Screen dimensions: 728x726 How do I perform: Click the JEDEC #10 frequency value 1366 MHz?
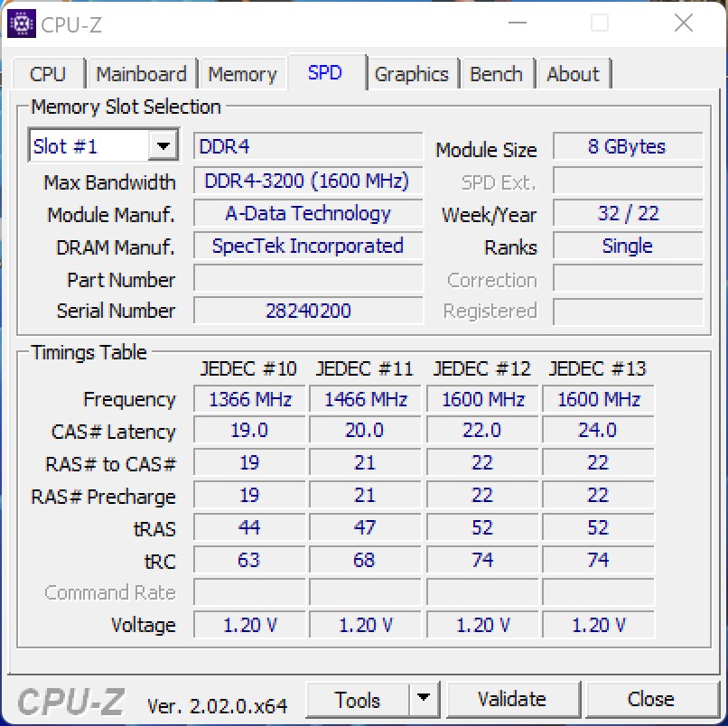pos(249,399)
